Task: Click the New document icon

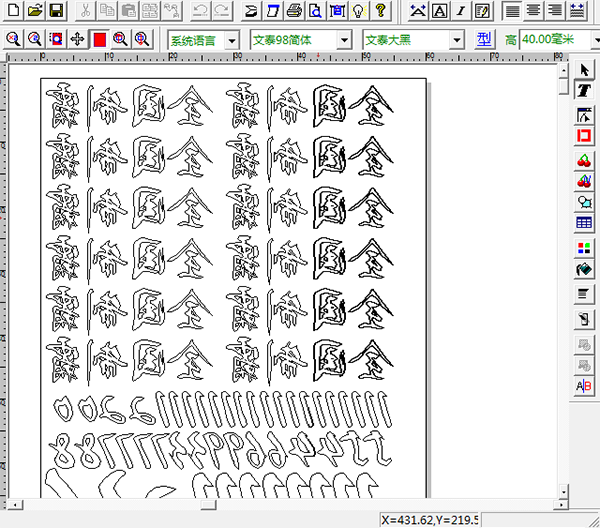Action: [14, 11]
